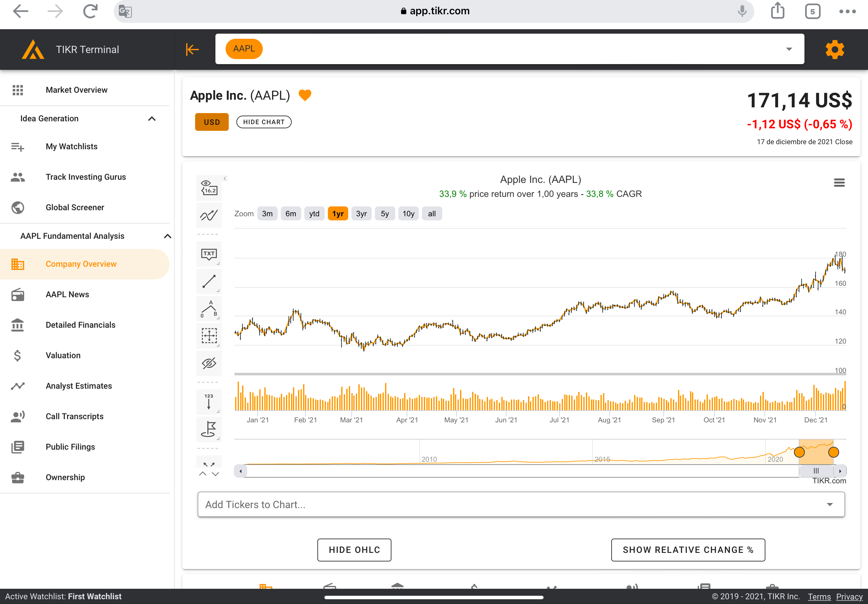The height and width of the screenshot is (604, 868).
Task: Set zoom to 3m
Action: (267, 213)
